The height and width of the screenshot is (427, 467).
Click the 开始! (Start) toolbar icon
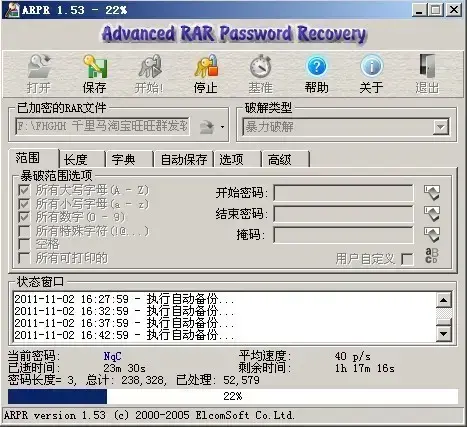tap(150, 66)
